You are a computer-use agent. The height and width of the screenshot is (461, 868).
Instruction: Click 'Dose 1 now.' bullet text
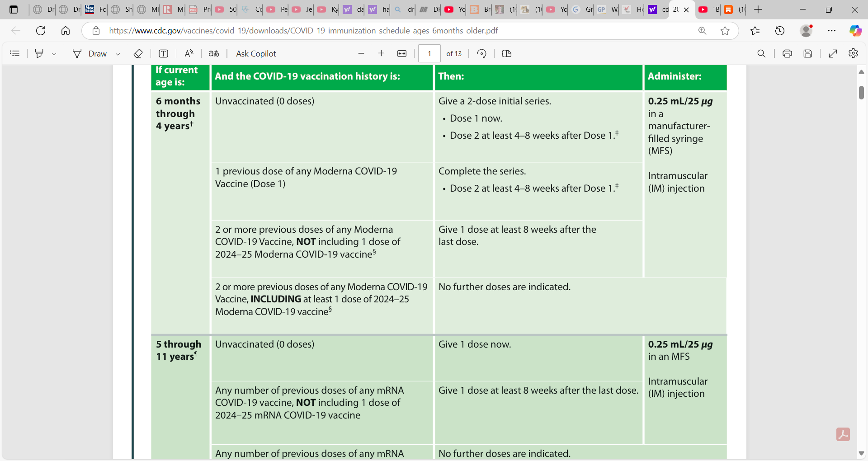click(476, 118)
